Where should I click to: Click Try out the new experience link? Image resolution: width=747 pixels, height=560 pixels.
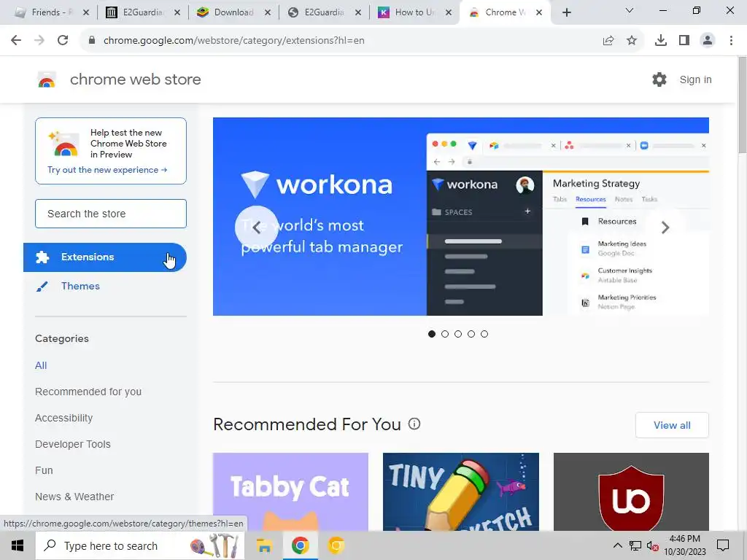pyautogui.click(x=107, y=170)
